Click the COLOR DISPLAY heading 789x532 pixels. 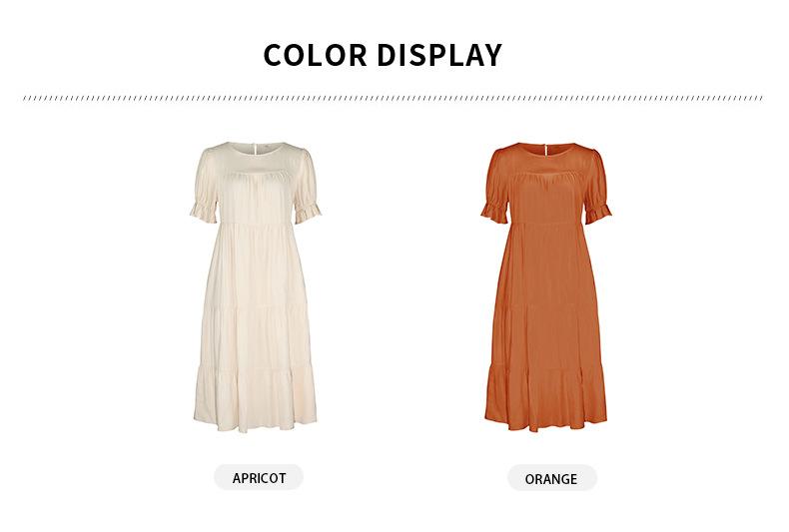click(383, 55)
